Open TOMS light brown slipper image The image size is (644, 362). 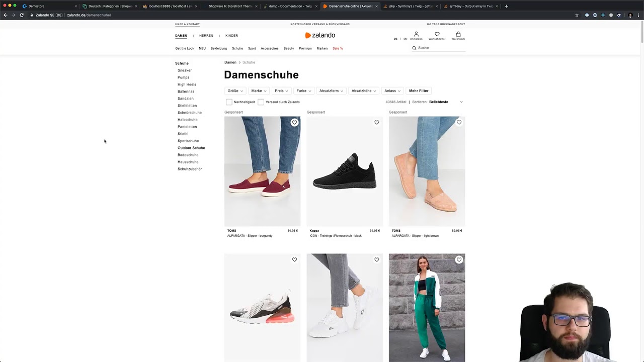pos(427,171)
